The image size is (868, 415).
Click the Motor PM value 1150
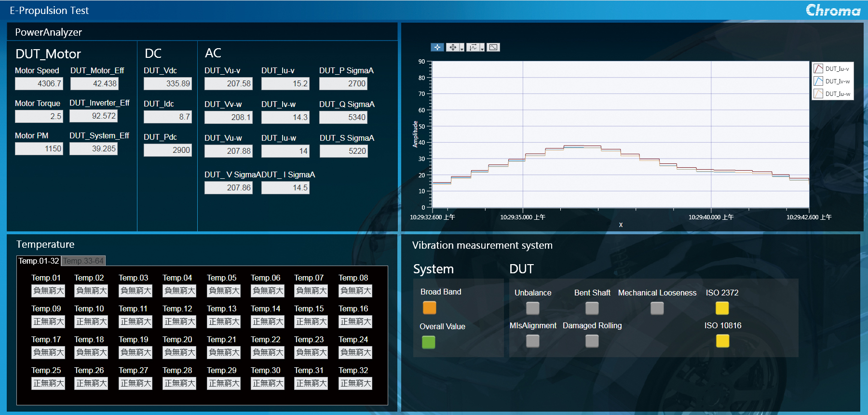[40, 148]
